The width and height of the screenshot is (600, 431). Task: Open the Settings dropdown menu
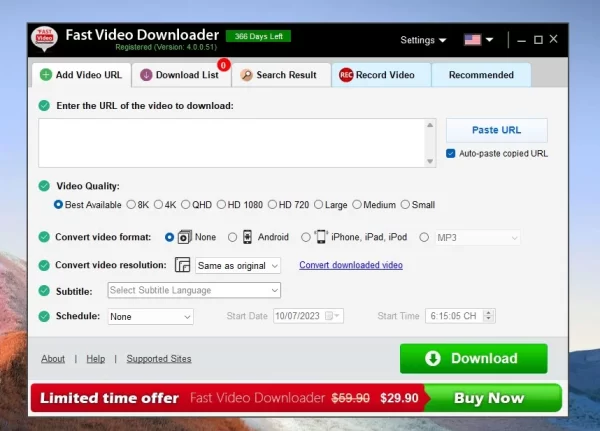[423, 40]
